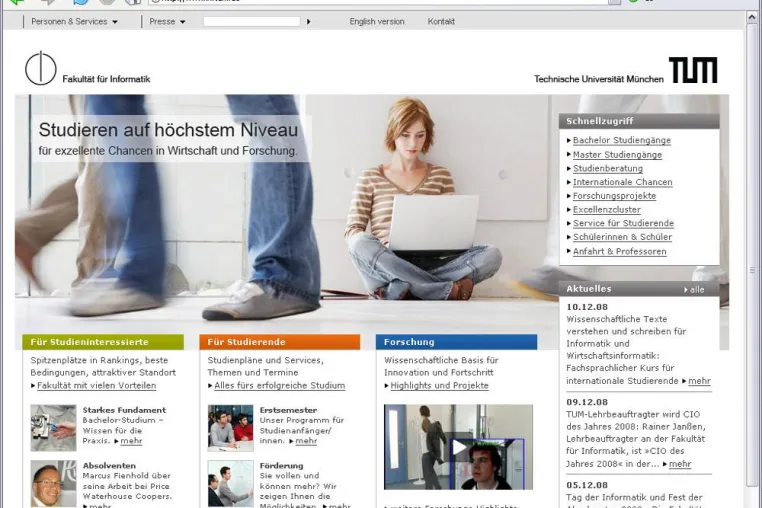
Task: Click mehr link of the 09.12.08 news item
Action: [x=680, y=464]
